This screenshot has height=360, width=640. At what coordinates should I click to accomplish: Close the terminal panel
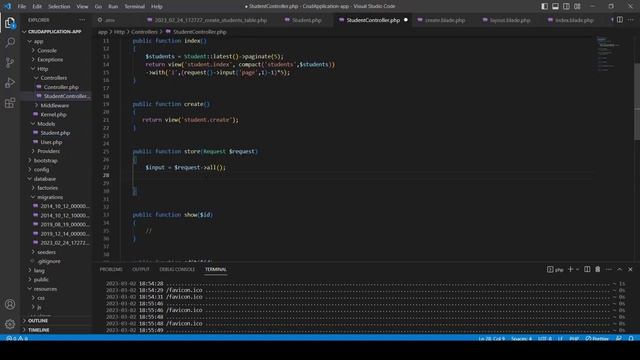(630, 269)
